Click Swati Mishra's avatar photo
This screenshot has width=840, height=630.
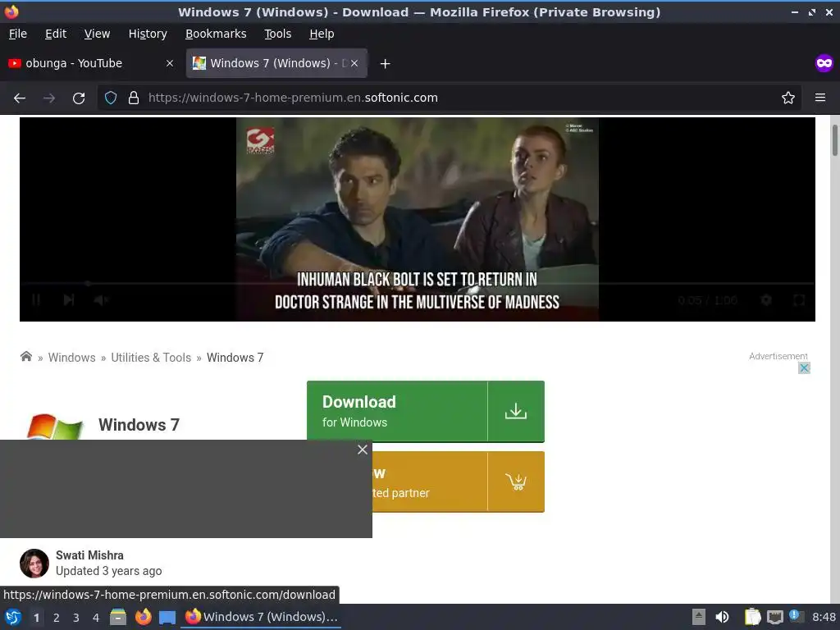coord(34,563)
